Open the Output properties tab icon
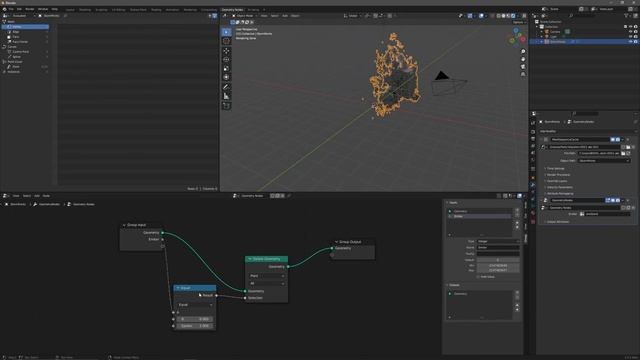This screenshot has width=640, height=360. pyautogui.click(x=533, y=139)
